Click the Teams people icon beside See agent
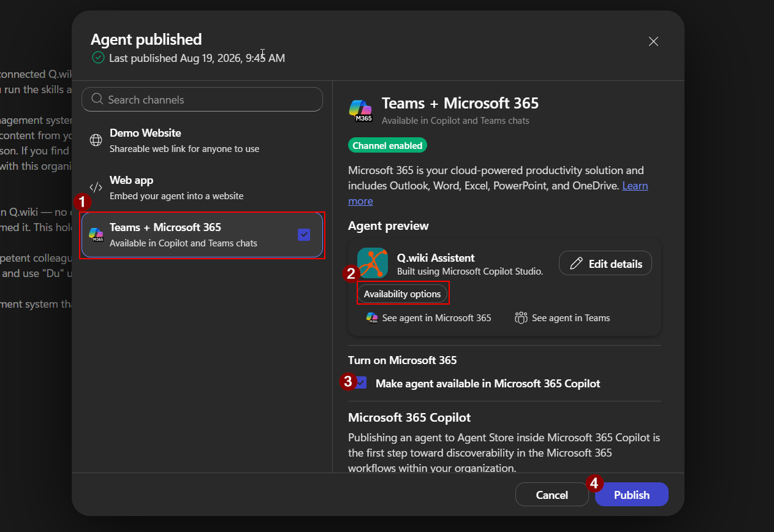Screen dimensions: 774x532 pos(522,317)
